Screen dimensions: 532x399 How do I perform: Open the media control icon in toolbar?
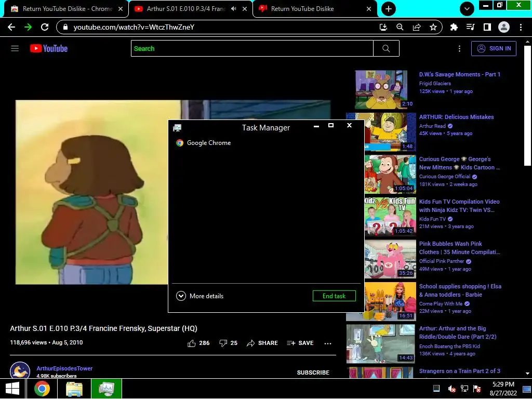470,27
